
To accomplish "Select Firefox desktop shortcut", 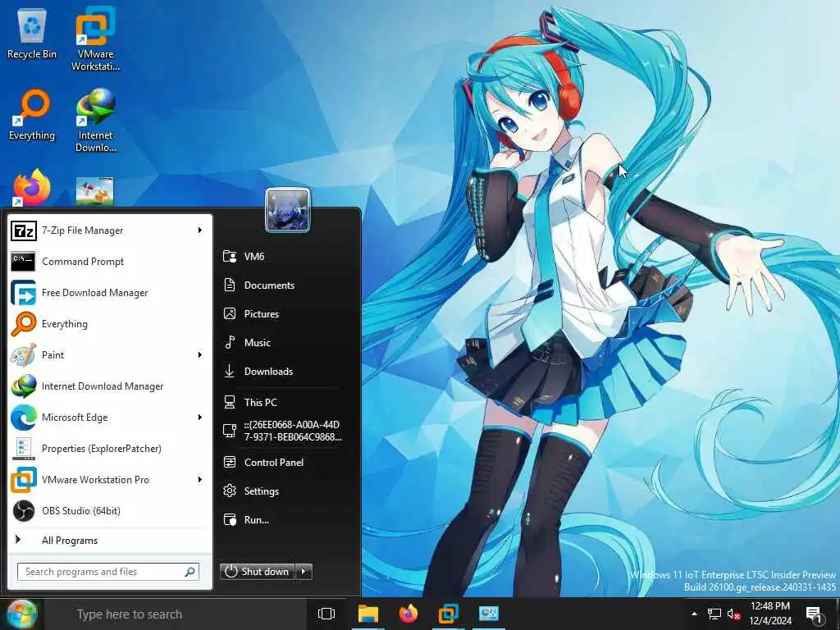I will pyautogui.click(x=32, y=188).
